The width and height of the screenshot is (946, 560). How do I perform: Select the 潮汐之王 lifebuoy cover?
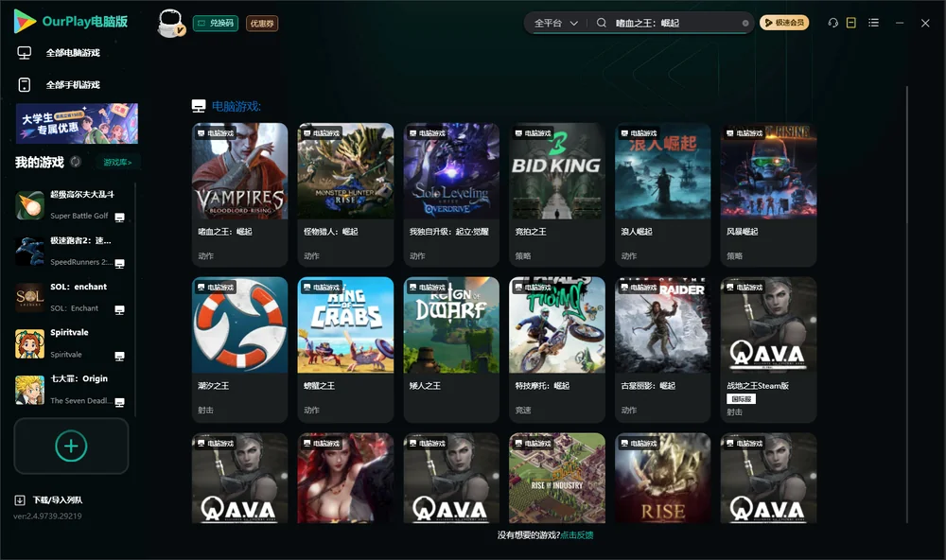click(239, 325)
